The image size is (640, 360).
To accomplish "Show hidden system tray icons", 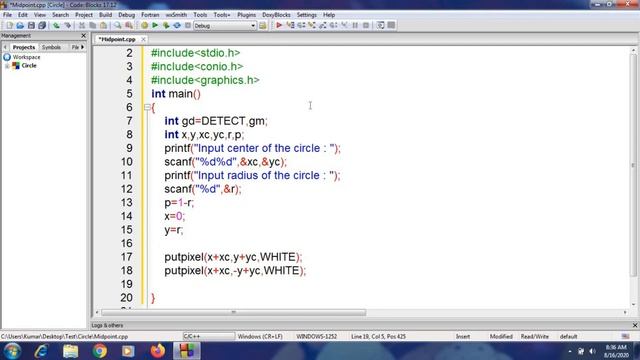I will [570, 351].
